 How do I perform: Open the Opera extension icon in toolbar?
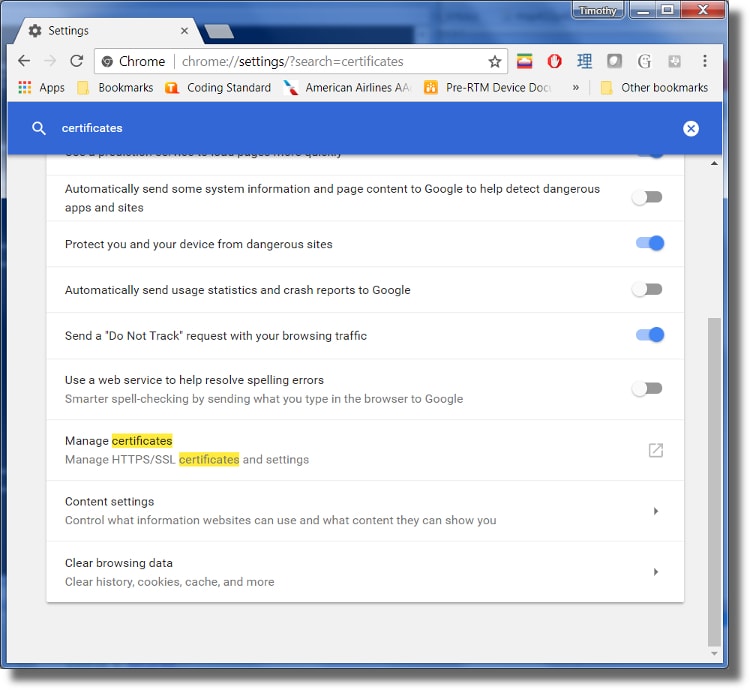point(554,61)
